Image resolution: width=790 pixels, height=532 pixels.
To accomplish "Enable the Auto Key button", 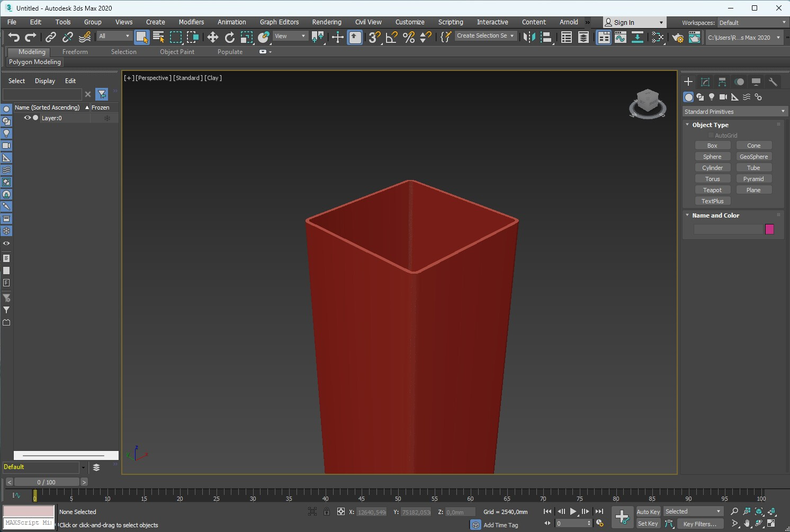I will click(648, 511).
